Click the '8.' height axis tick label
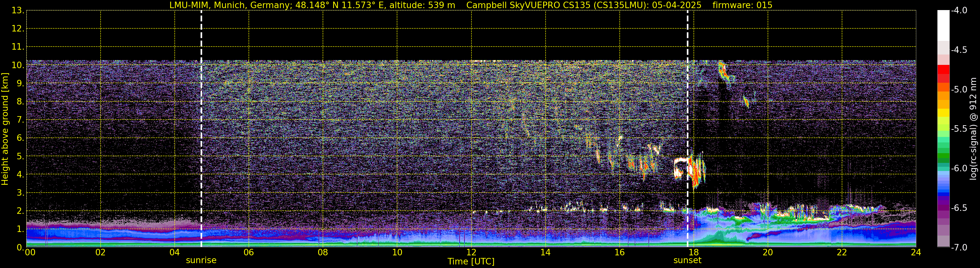Image resolution: width=980 pixels, height=268 pixels. 20,101
